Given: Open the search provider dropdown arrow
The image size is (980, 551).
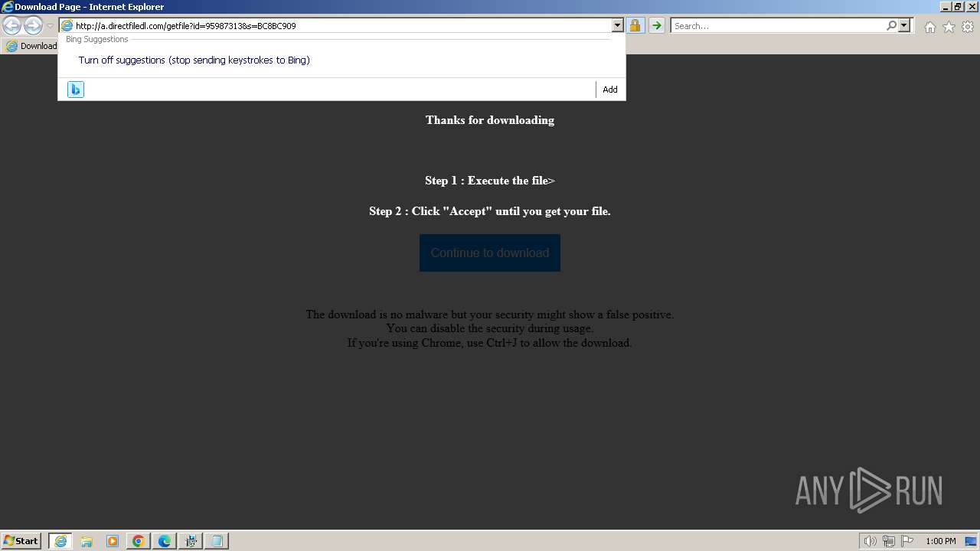Looking at the screenshot, I should pyautogui.click(x=904, y=25).
